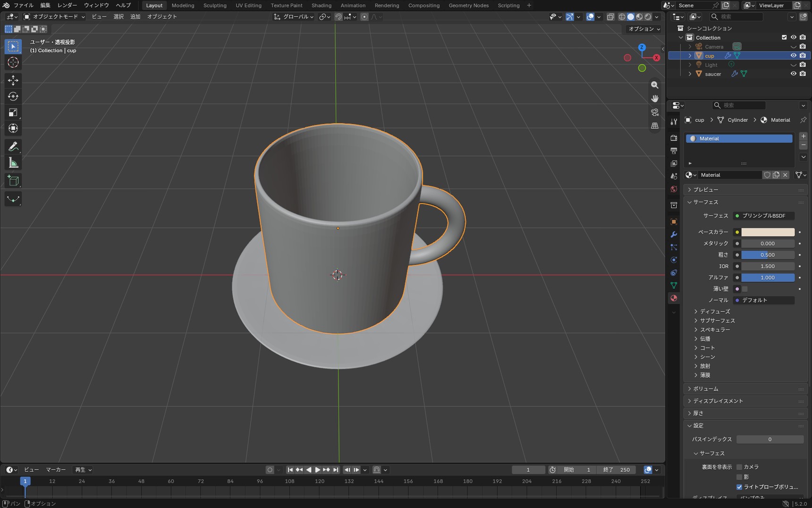Image resolution: width=812 pixels, height=508 pixels.
Task: Activate the Rotate tool
Action: click(x=13, y=96)
